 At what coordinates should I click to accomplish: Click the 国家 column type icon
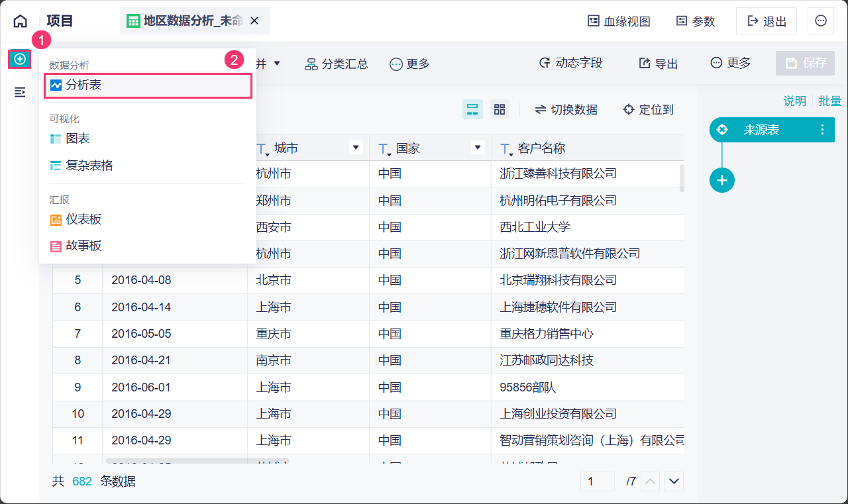click(384, 149)
